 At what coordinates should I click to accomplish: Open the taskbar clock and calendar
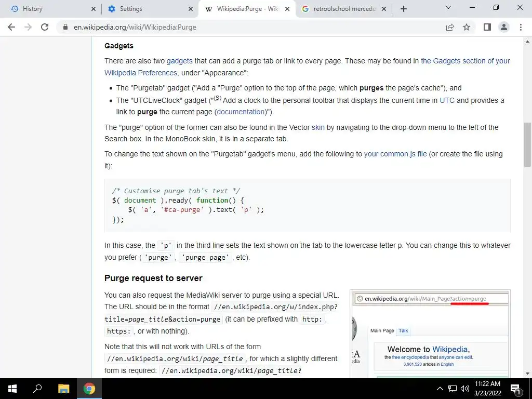(487, 389)
